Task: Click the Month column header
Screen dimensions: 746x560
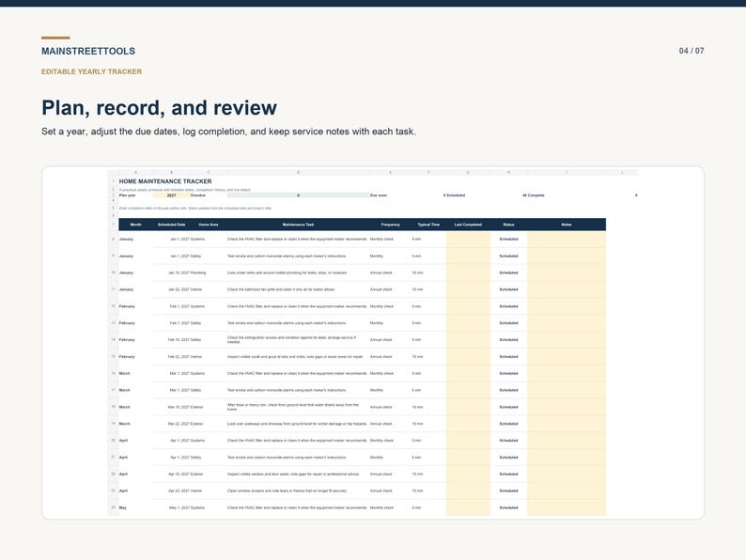Action: click(135, 225)
